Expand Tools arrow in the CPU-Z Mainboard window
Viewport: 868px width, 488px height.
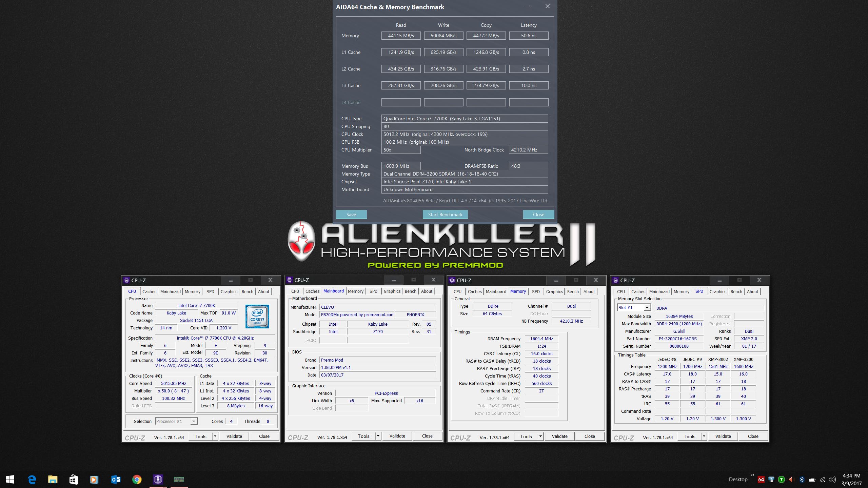(x=378, y=436)
